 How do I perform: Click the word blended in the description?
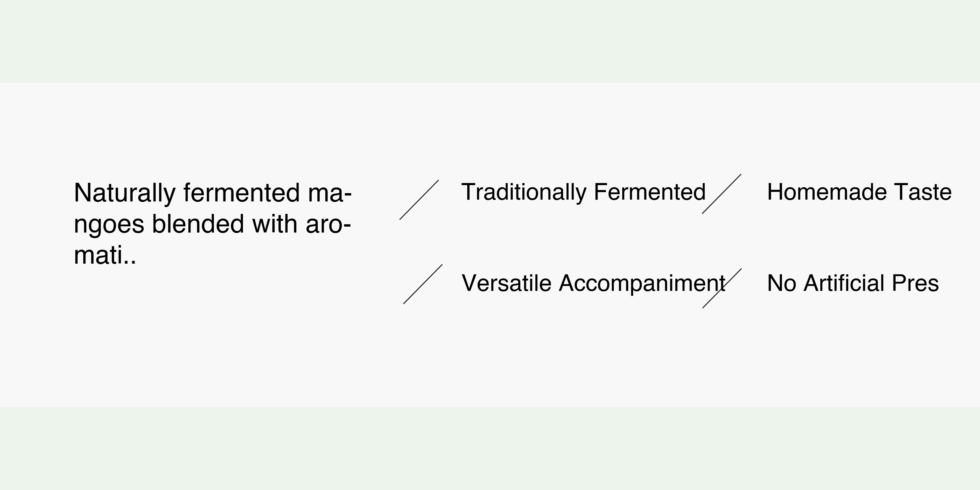coord(198,224)
